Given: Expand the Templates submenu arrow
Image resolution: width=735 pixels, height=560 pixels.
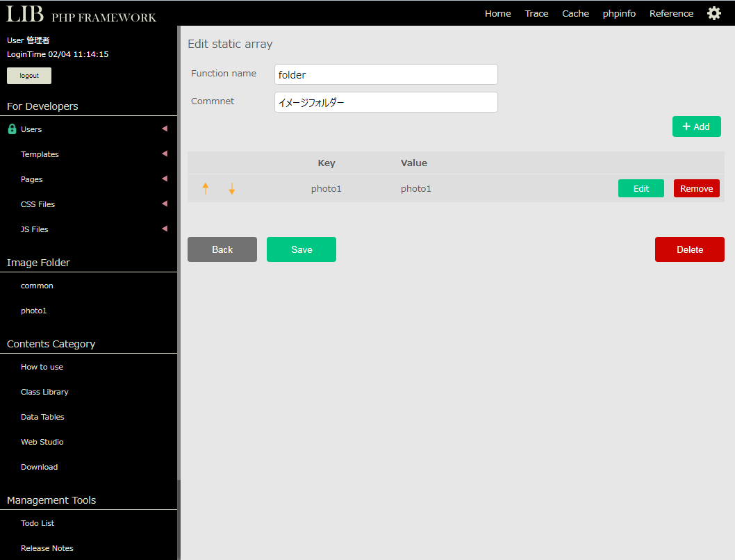Looking at the screenshot, I should (x=165, y=154).
